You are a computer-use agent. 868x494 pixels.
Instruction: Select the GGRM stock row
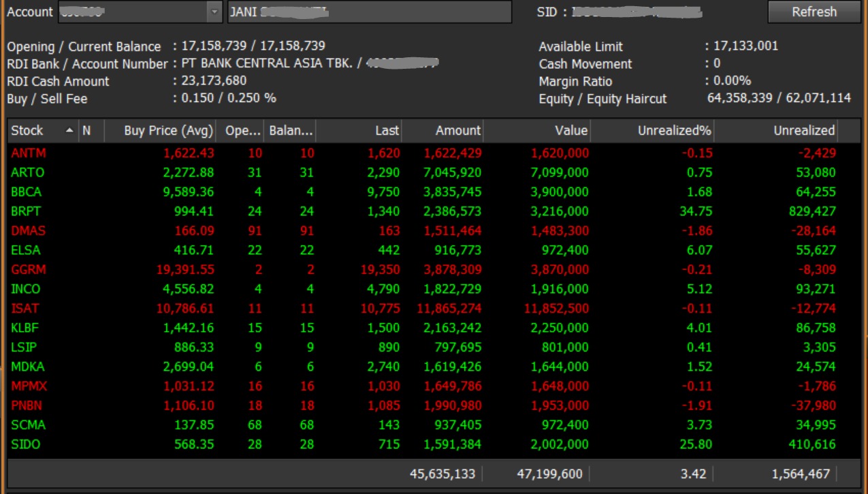29,270
